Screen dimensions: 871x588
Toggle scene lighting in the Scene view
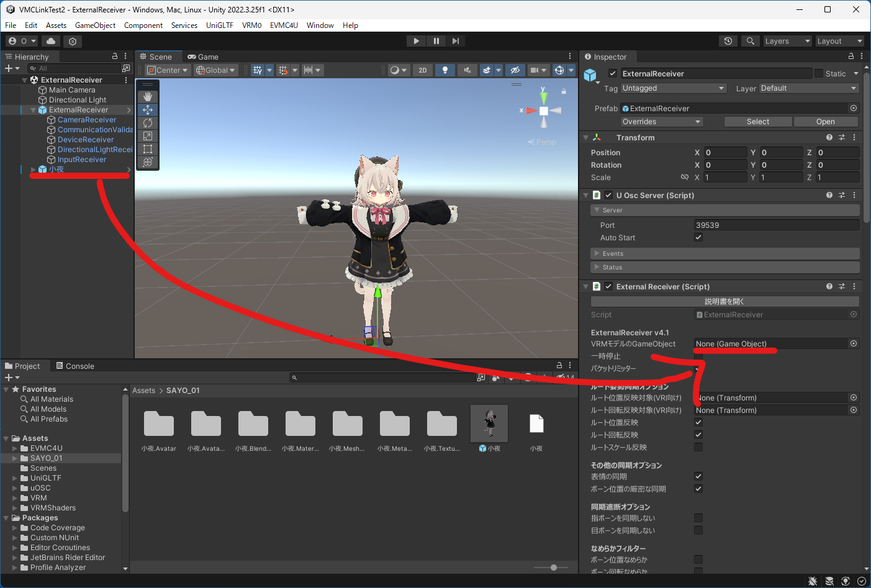click(445, 70)
